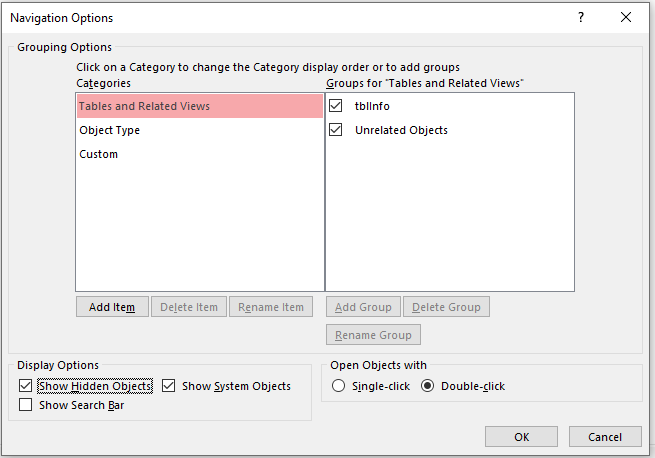Click the Cancel button
Screen dimensions: 655x458
point(605,437)
